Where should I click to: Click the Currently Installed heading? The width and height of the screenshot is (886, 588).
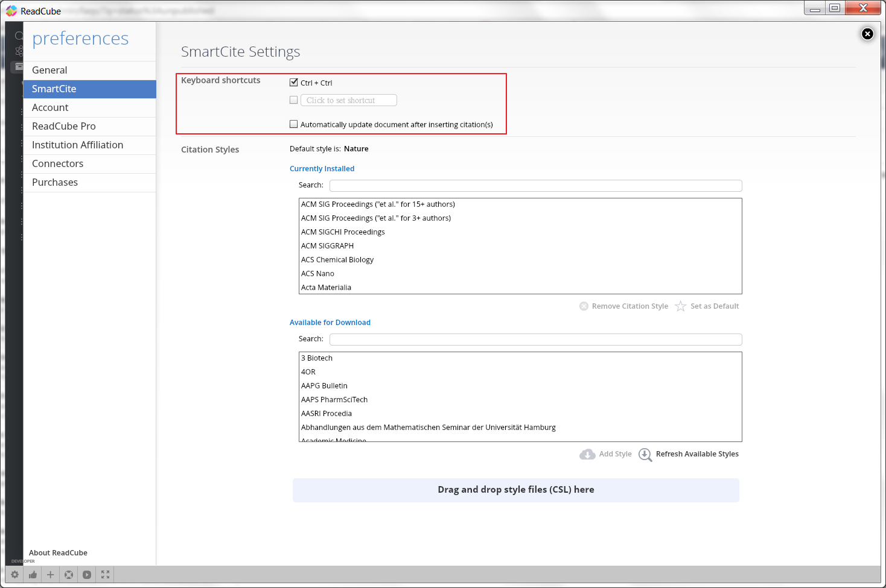coord(322,169)
